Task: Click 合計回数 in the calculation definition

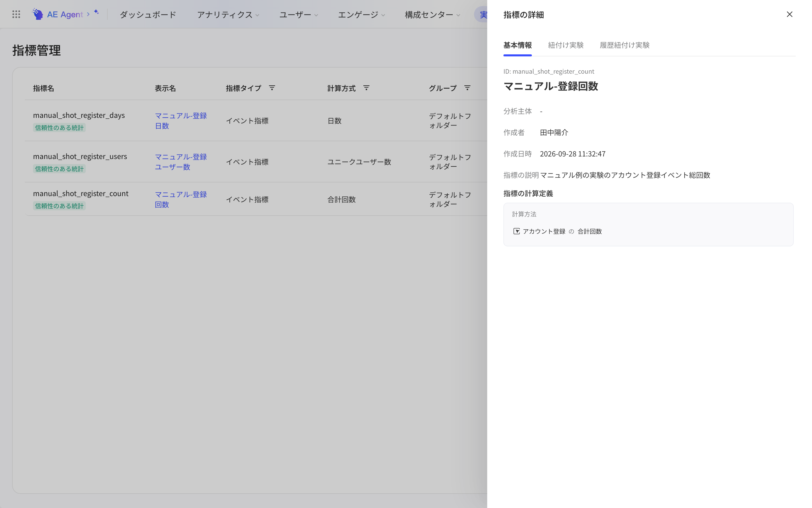Action: [589, 231]
